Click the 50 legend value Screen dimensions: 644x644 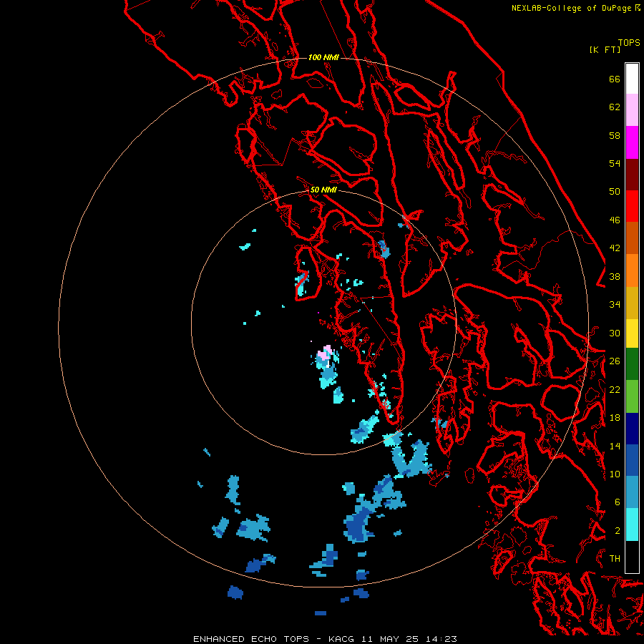click(615, 192)
